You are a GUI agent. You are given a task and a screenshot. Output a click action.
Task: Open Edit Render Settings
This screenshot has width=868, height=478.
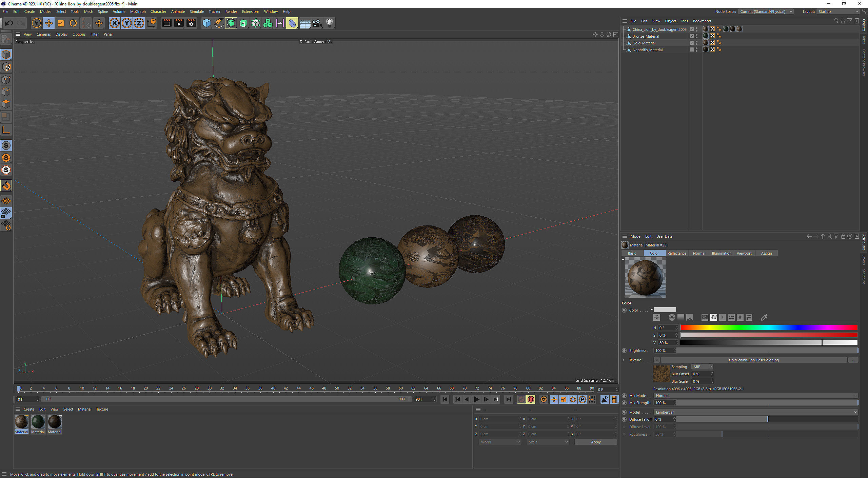click(x=191, y=23)
